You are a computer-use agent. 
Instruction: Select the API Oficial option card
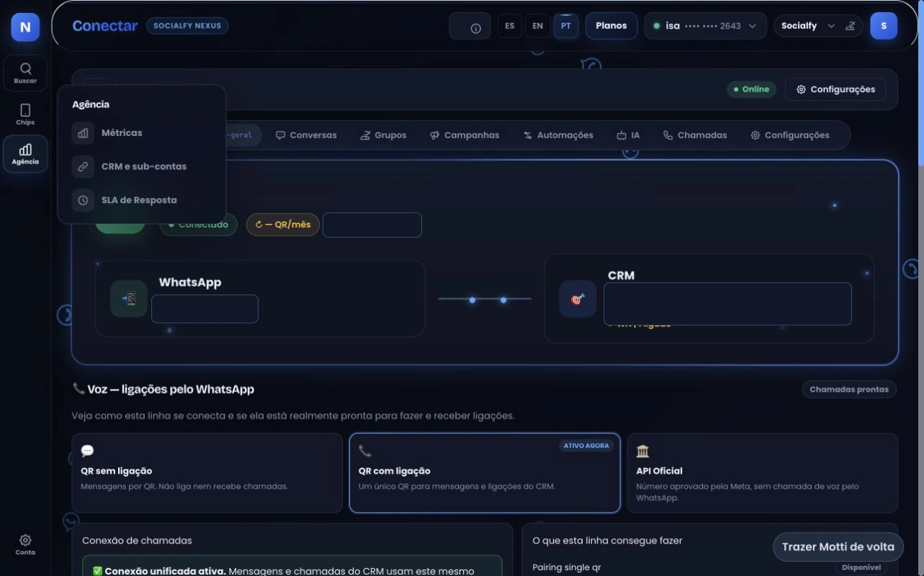tap(763, 472)
